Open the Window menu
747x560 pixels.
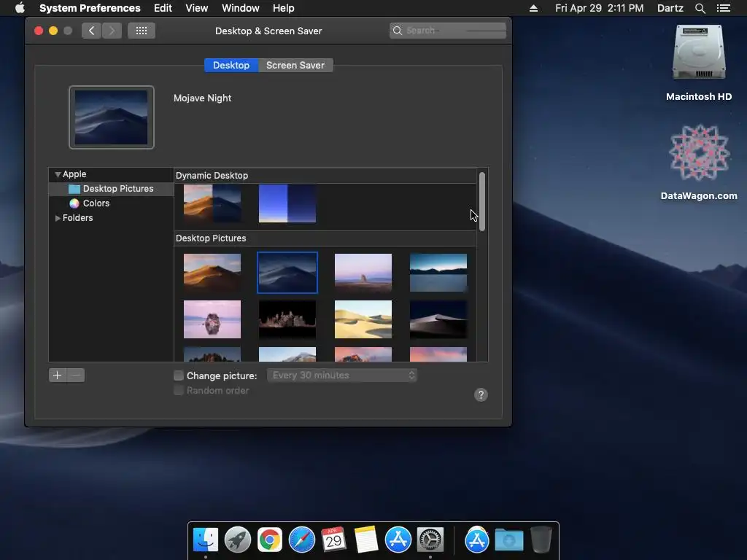(241, 8)
